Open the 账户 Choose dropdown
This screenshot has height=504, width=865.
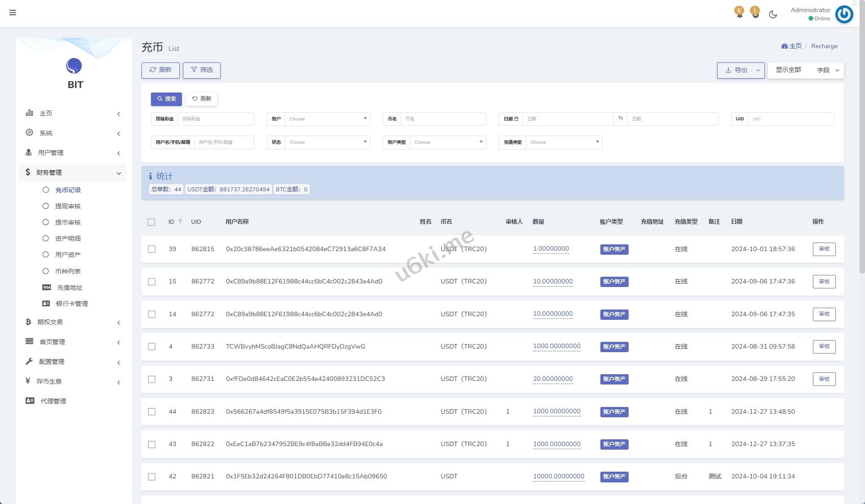[327, 119]
